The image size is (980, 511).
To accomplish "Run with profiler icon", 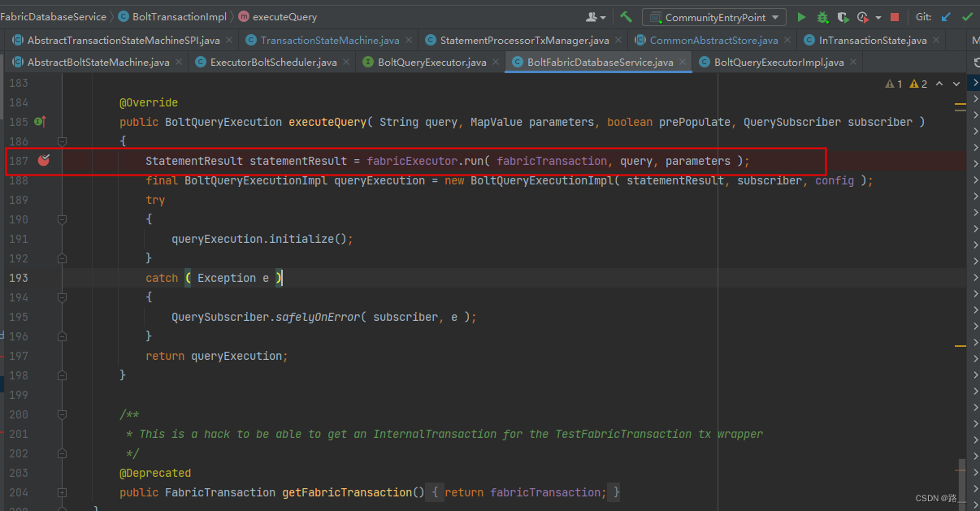I will (x=862, y=17).
